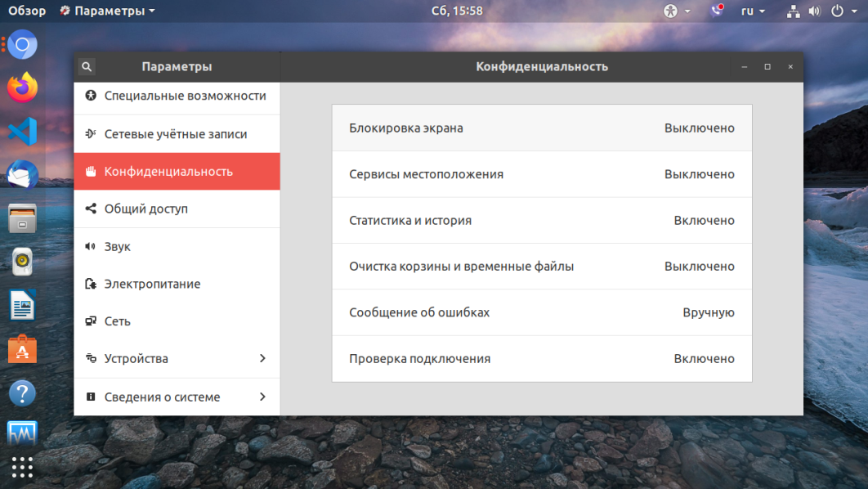Viewport: 868px width, 489px height.
Task: Click the Конфиденциальность title bar text
Action: 542,66
